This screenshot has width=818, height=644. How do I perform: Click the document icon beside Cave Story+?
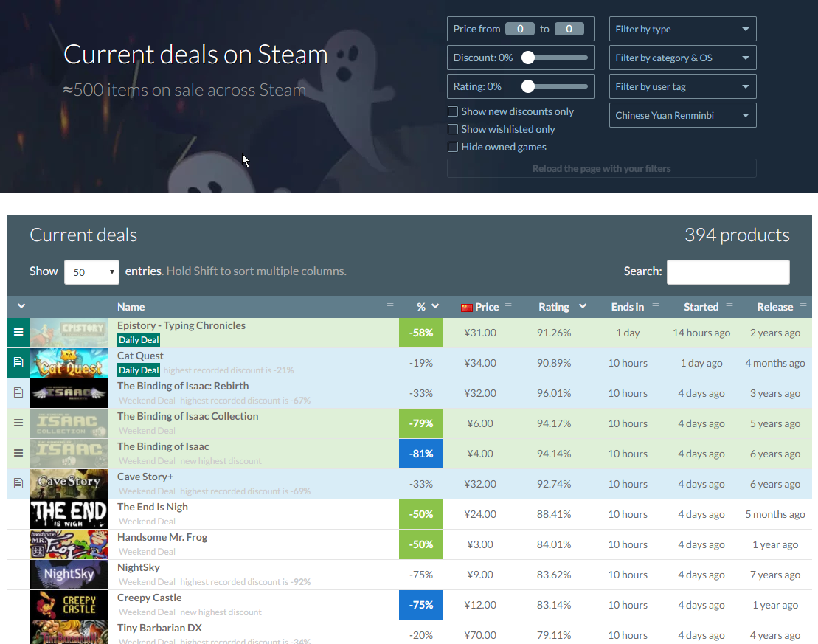click(x=18, y=483)
